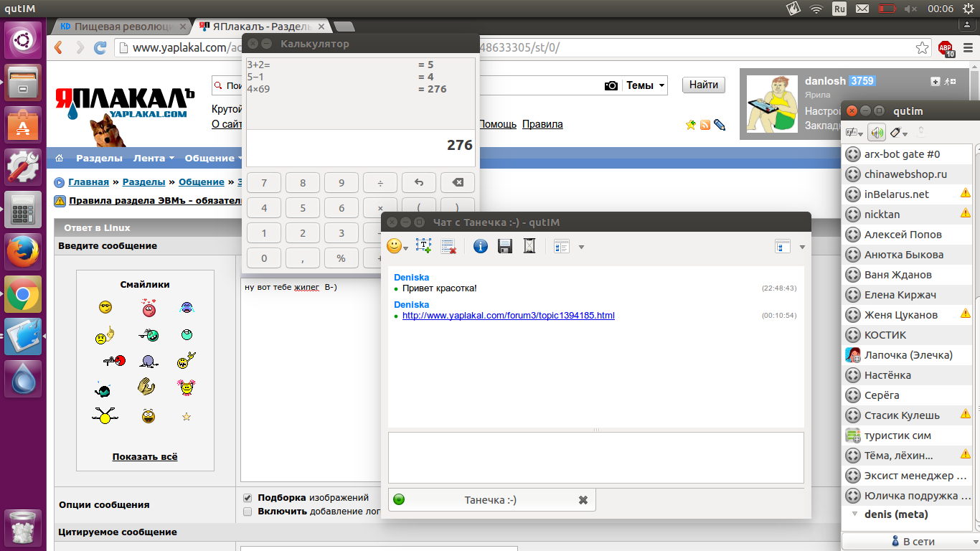Viewport: 980px width, 551px height.
Task: Click the Ru keyboard layout indicator
Action: pyautogui.click(x=839, y=9)
